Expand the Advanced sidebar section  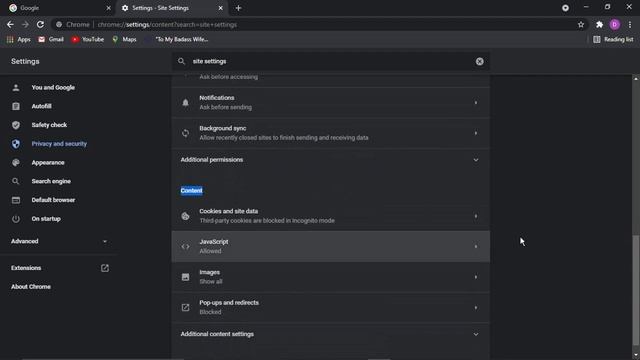(59, 241)
